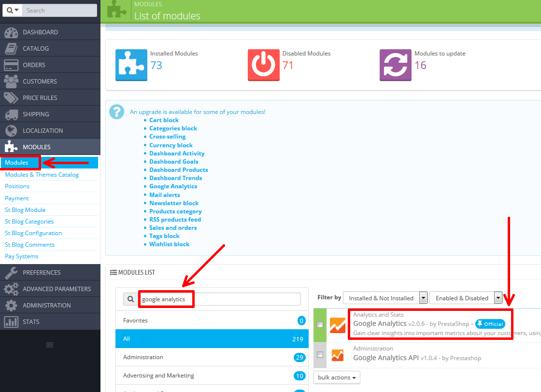
Task: Open the Advanced Parameters menu
Action: point(50,289)
